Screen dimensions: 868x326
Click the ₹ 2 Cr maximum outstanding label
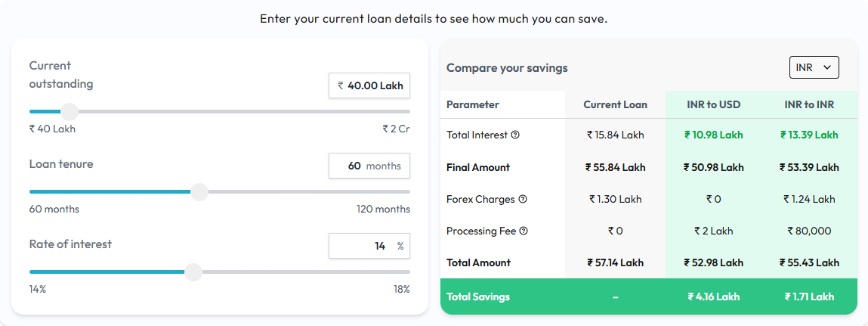click(x=396, y=129)
